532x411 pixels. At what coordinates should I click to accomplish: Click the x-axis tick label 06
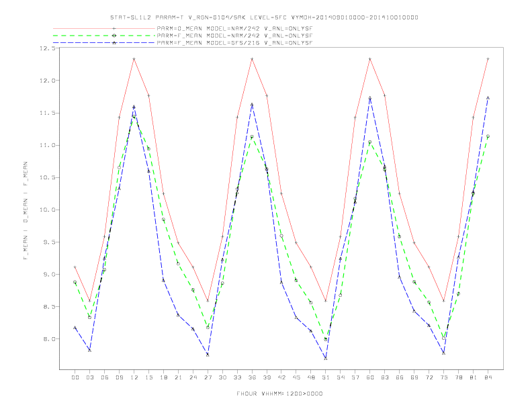pyautogui.click(x=105, y=377)
